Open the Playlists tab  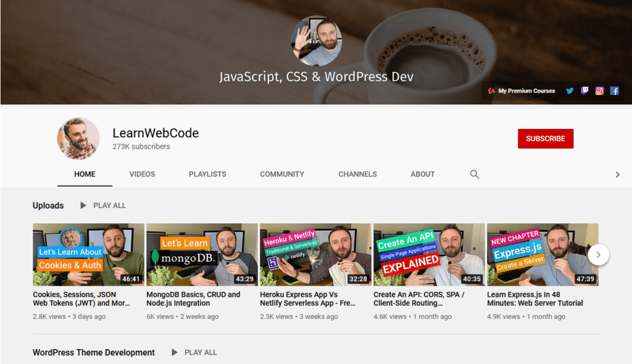pos(207,174)
